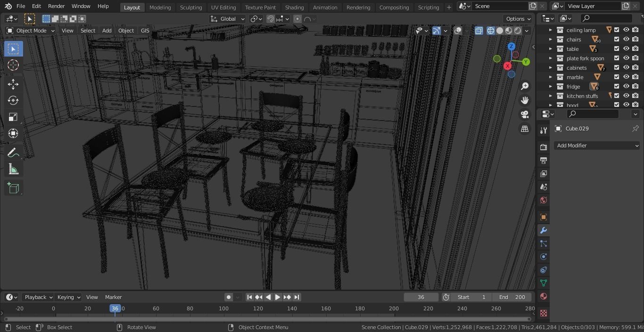The width and height of the screenshot is (644, 332).
Task: Expand the kitchen stuffs collection
Action: (x=550, y=96)
